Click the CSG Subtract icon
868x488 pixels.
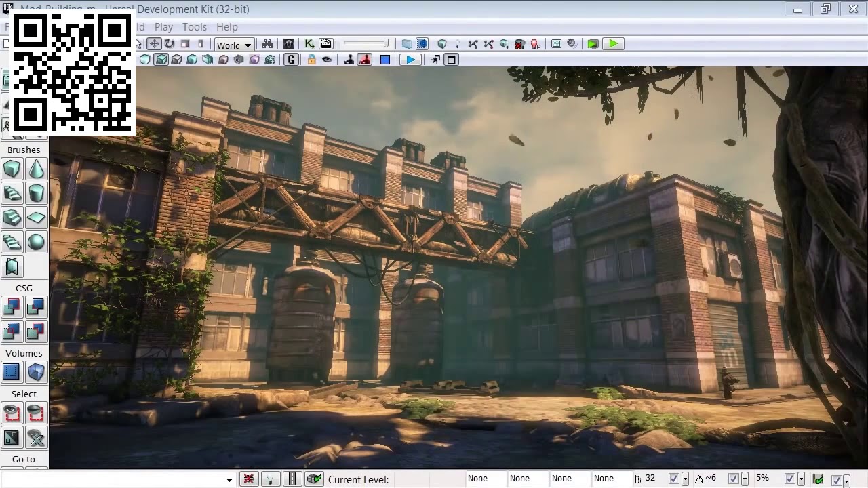coord(36,307)
